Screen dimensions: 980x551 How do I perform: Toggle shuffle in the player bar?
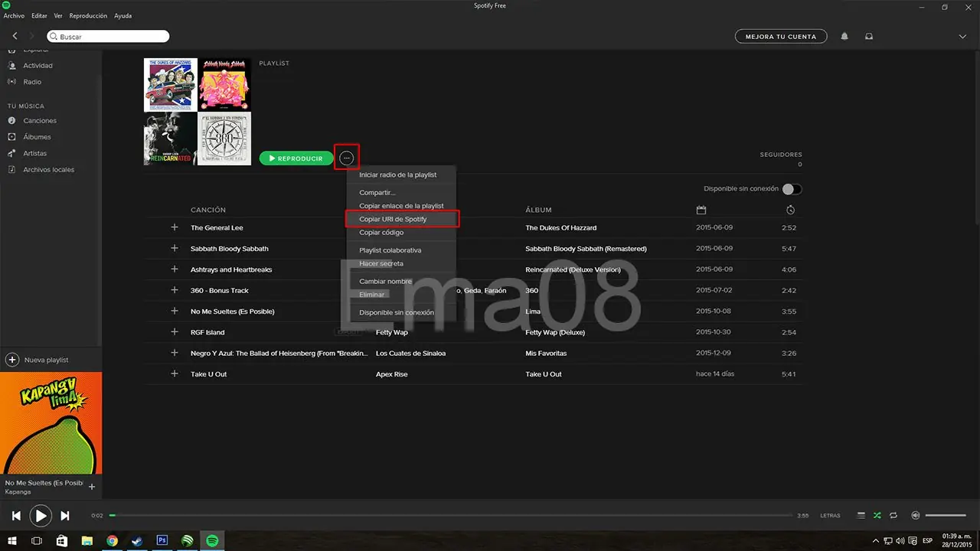pos(877,515)
